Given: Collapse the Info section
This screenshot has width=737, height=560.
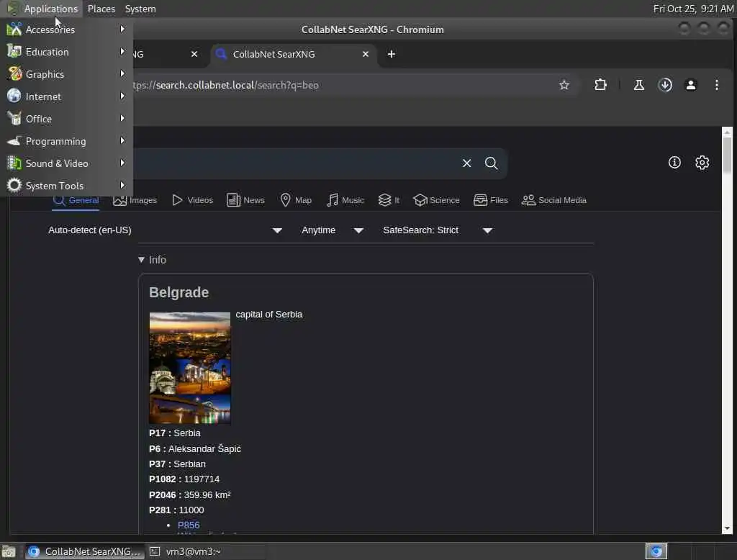Looking at the screenshot, I should tap(153, 260).
